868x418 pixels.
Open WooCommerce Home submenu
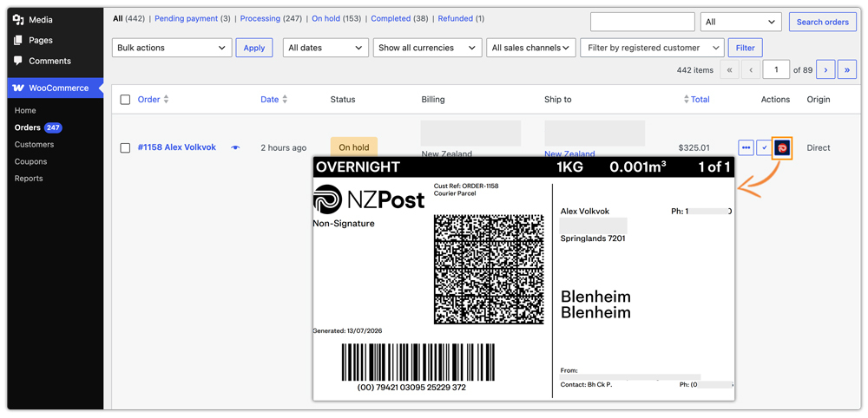(25, 111)
